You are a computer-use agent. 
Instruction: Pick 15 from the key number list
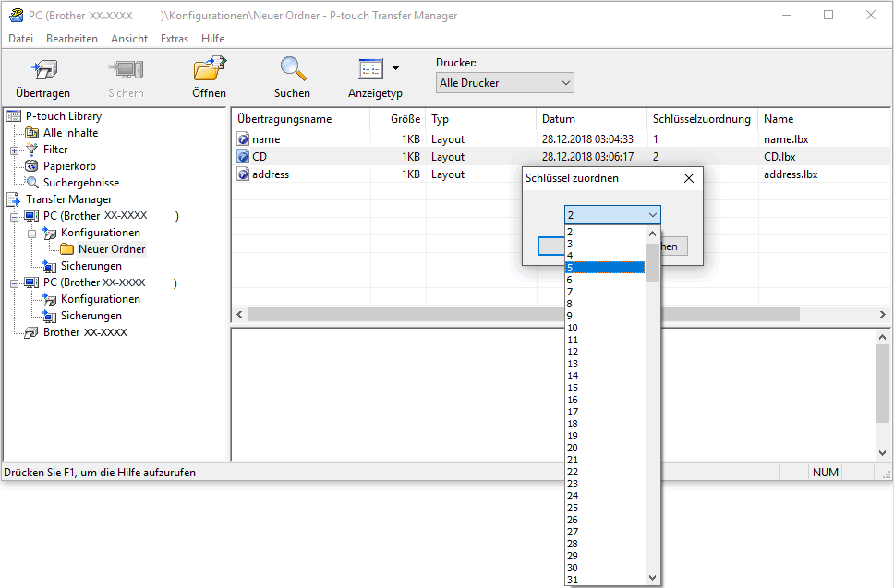pos(605,388)
